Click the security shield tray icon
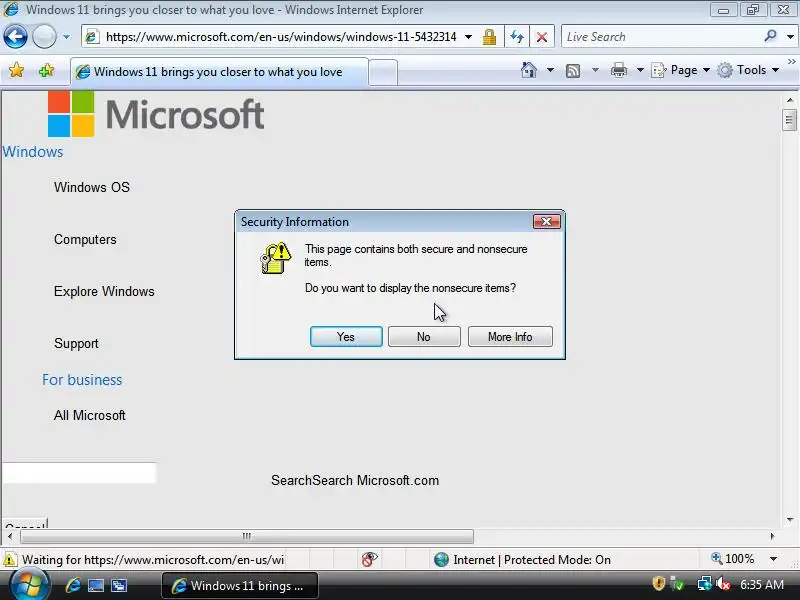Screen dimensions: 800x600 click(659, 583)
